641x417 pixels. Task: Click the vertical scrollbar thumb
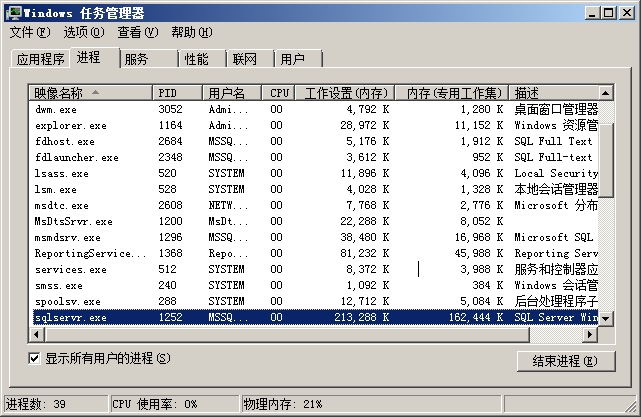click(x=605, y=160)
